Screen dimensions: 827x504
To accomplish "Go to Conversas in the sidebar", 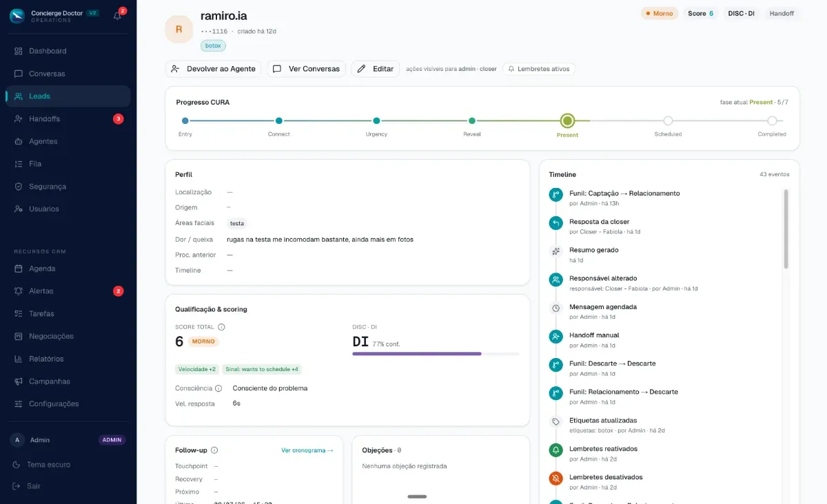I will tap(68, 74).
